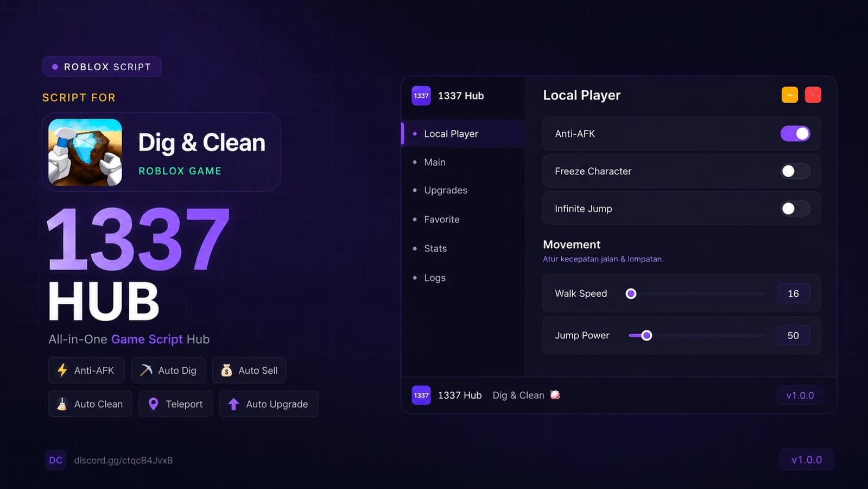Click the Teleport feature chip
868x489 pixels.
[176, 404]
